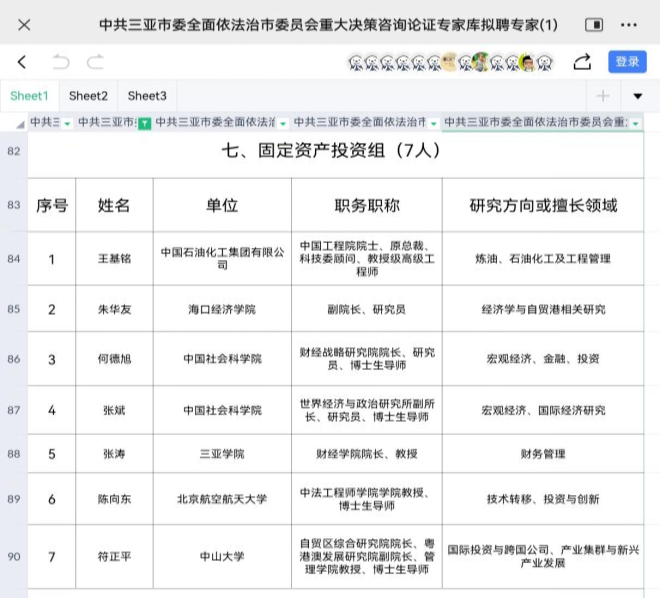Open the collaborator avatars list

(x=450, y=62)
